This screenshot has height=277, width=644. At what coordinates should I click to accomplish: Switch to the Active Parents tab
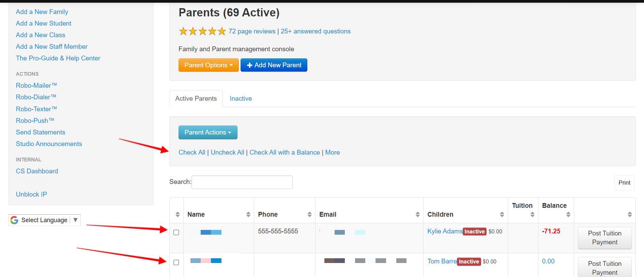pyautogui.click(x=196, y=99)
